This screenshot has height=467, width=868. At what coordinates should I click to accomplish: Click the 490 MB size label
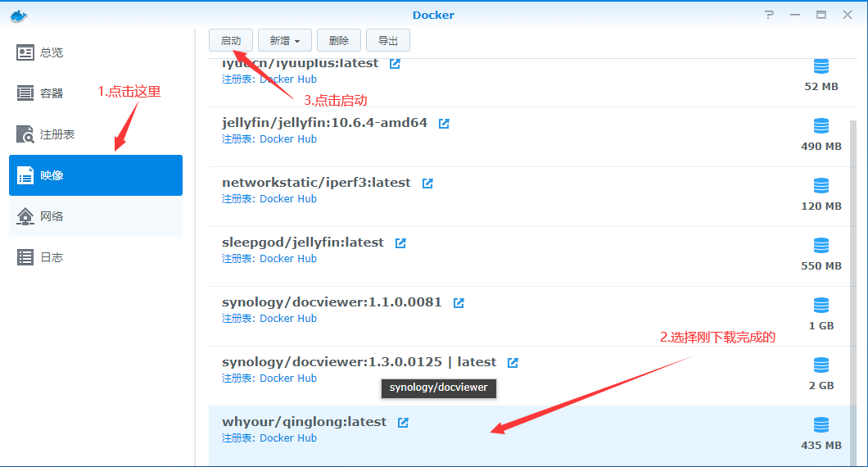pos(821,147)
